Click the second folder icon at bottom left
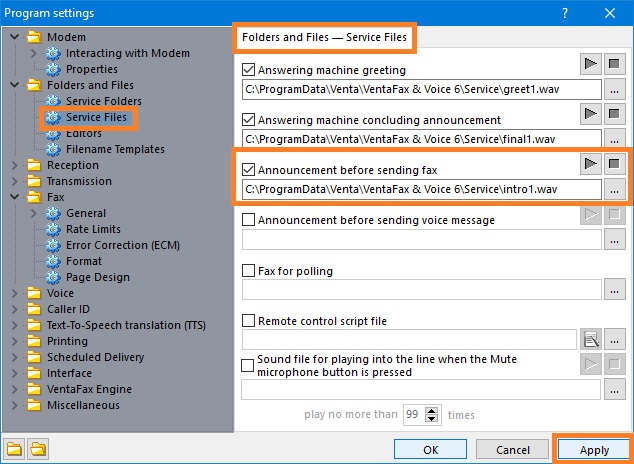Image resolution: width=634 pixels, height=464 pixels. pos(38,449)
